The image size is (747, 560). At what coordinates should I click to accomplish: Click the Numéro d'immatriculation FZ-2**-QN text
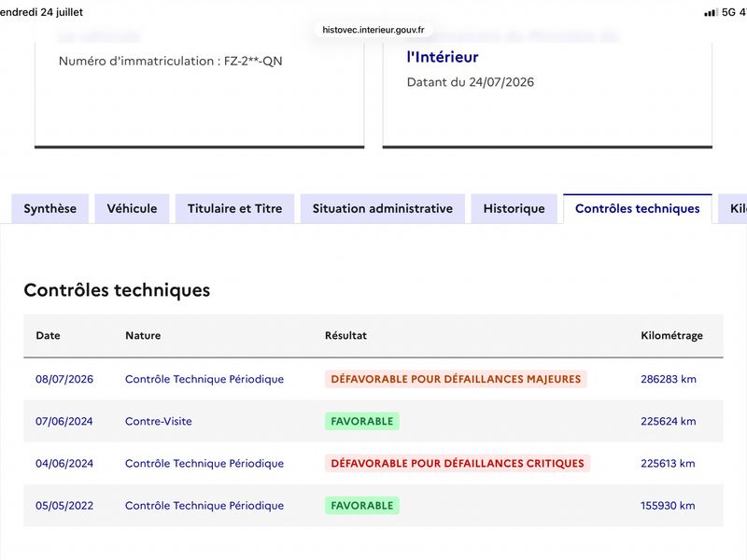click(171, 61)
